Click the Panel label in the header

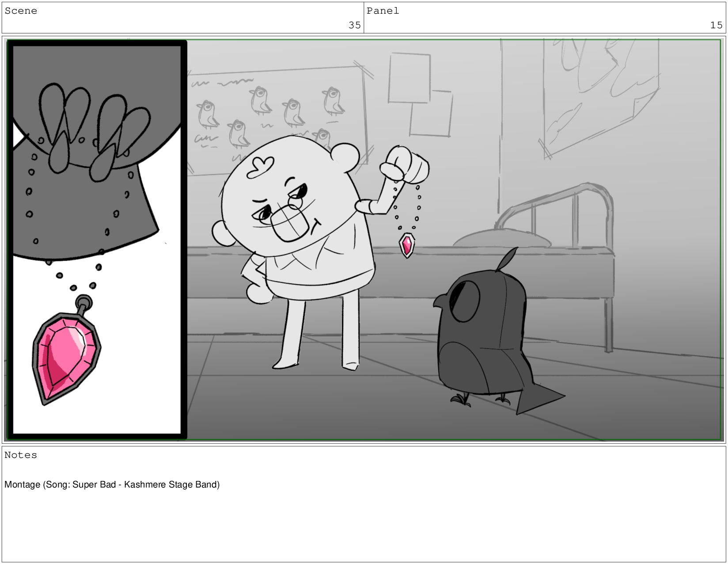tap(383, 11)
